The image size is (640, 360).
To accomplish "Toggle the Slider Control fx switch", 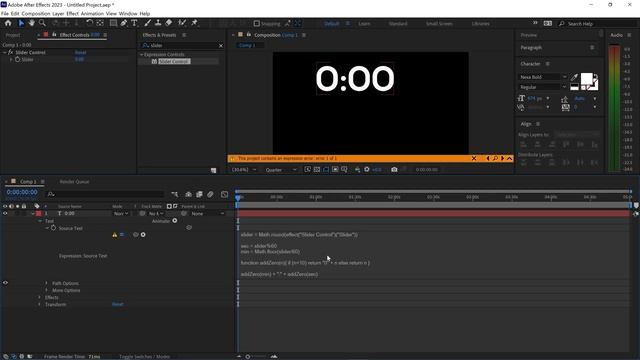I will point(11,52).
